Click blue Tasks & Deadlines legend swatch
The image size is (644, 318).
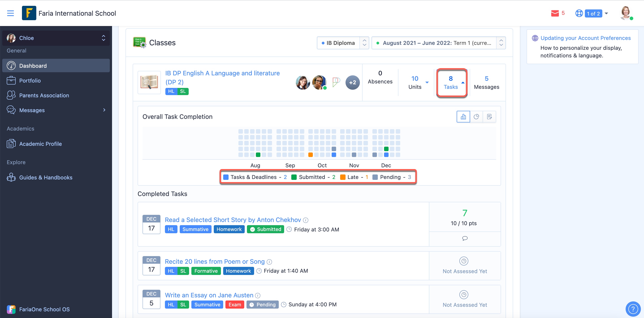(x=226, y=177)
